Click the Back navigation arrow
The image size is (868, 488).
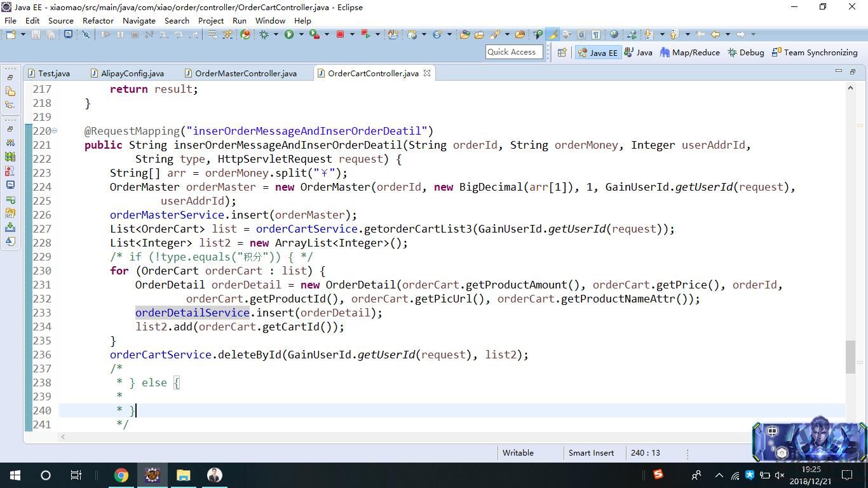pyautogui.click(x=716, y=34)
